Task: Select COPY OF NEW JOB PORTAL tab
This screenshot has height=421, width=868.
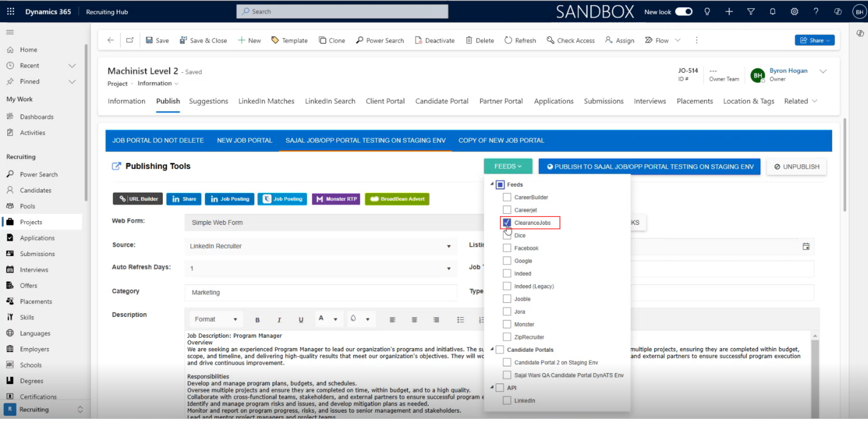Action: click(501, 141)
